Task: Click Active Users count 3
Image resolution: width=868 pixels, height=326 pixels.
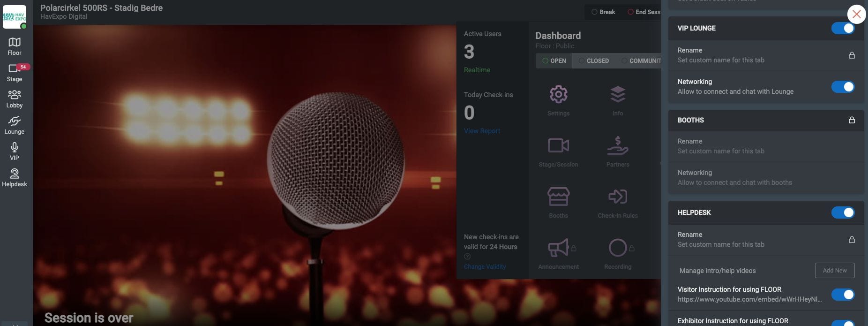Action: click(469, 52)
